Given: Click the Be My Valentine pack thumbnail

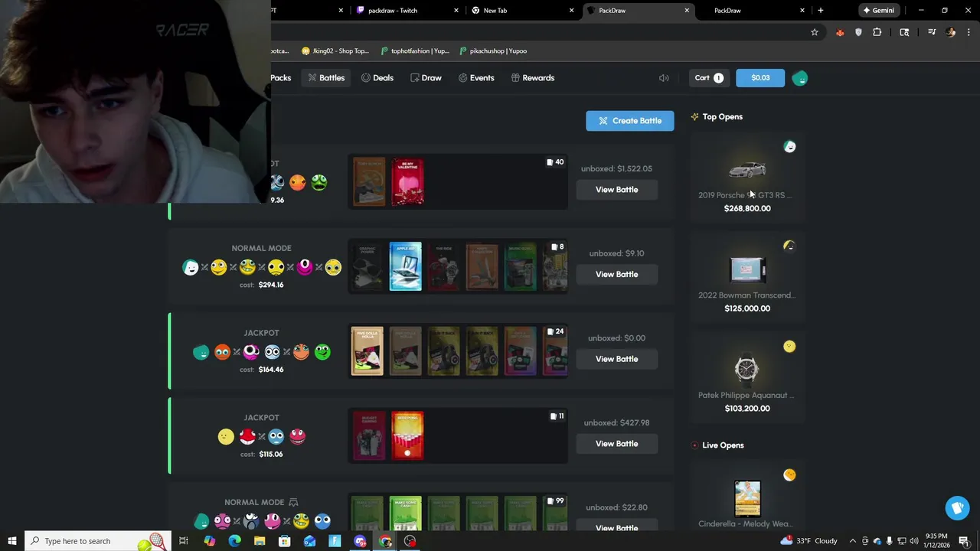Looking at the screenshot, I should tap(407, 182).
